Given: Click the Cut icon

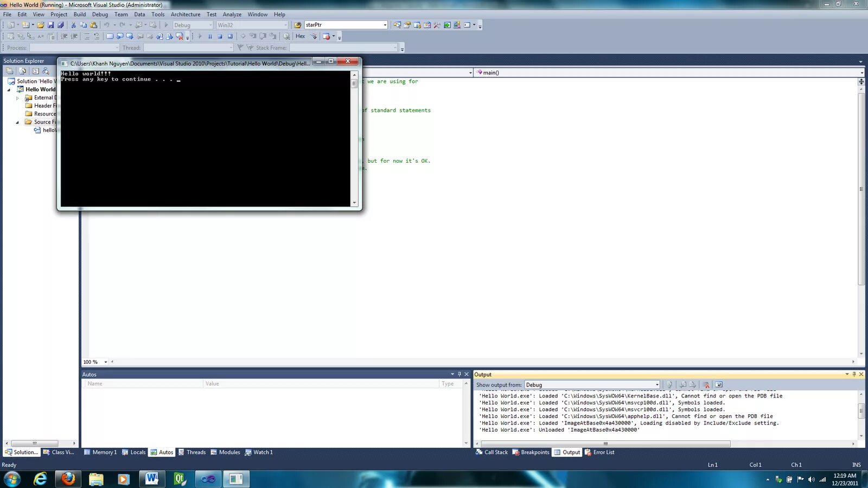Looking at the screenshot, I should pos(74,25).
